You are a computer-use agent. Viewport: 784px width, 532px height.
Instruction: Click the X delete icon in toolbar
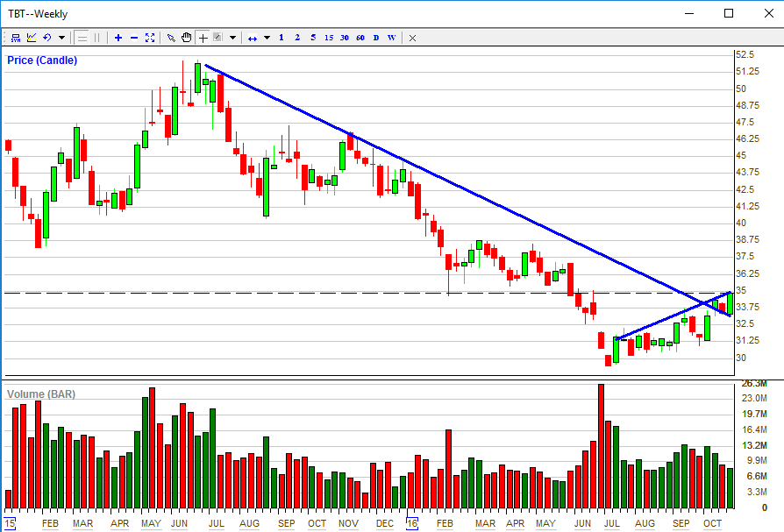point(412,38)
